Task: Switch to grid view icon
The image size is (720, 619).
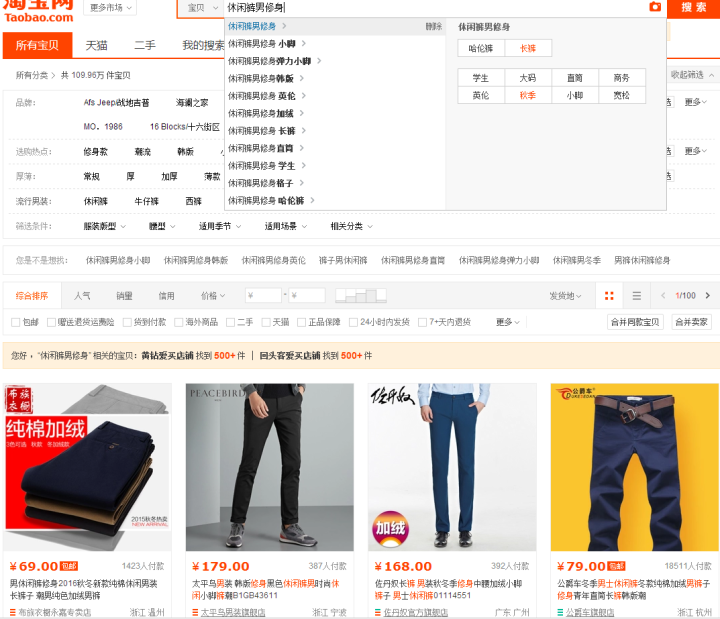Action: point(609,296)
